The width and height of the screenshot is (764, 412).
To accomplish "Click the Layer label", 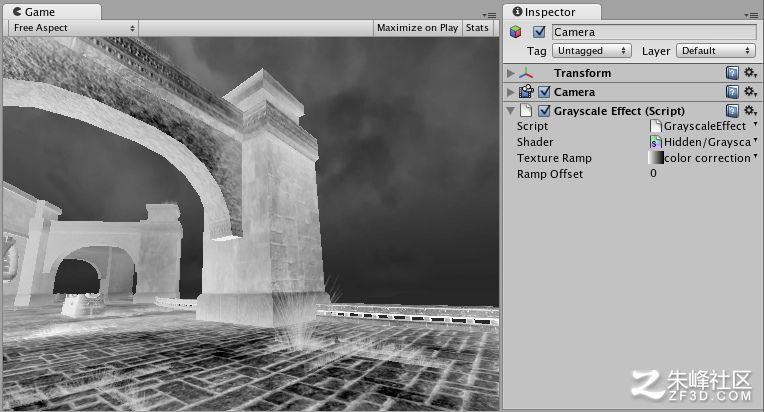I will (656, 51).
